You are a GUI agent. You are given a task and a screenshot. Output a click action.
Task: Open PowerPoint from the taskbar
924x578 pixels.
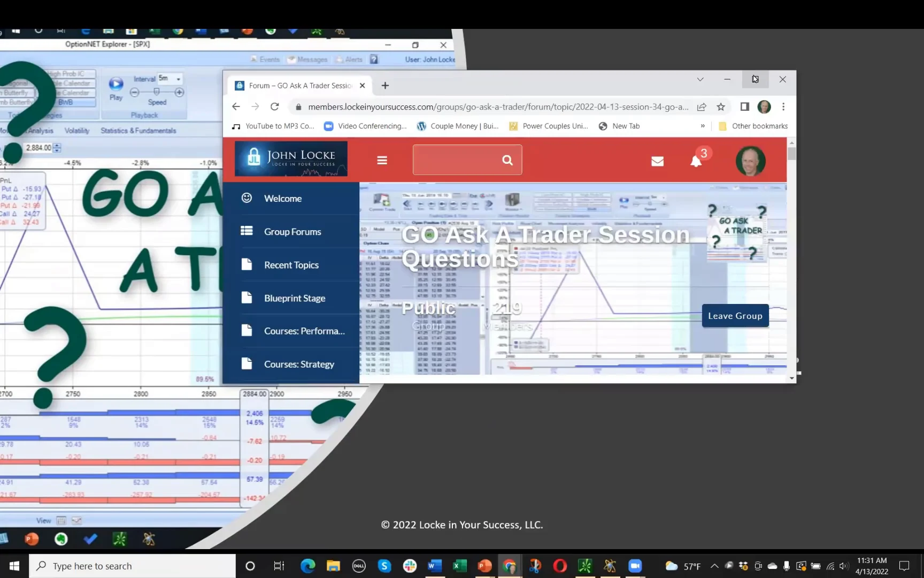pyautogui.click(x=485, y=566)
